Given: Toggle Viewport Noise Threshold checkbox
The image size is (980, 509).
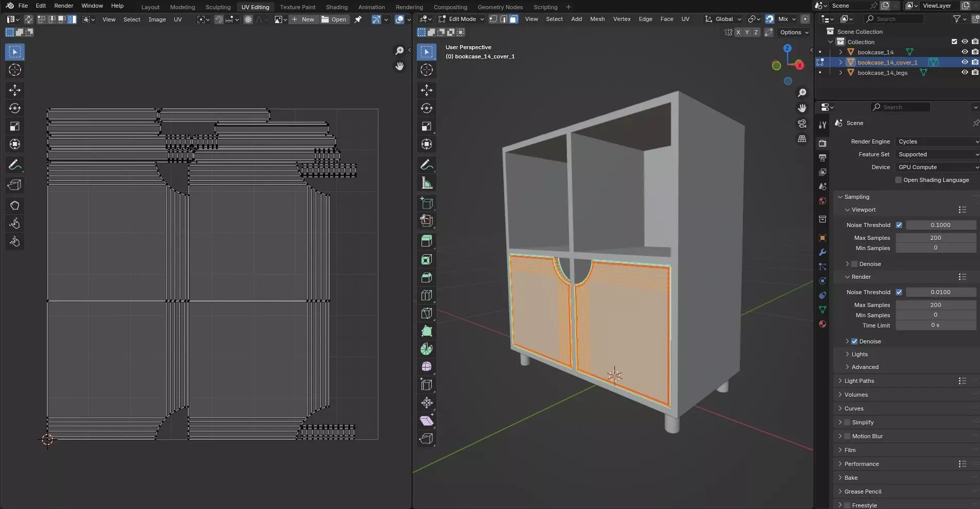Looking at the screenshot, I should point(899,225).
